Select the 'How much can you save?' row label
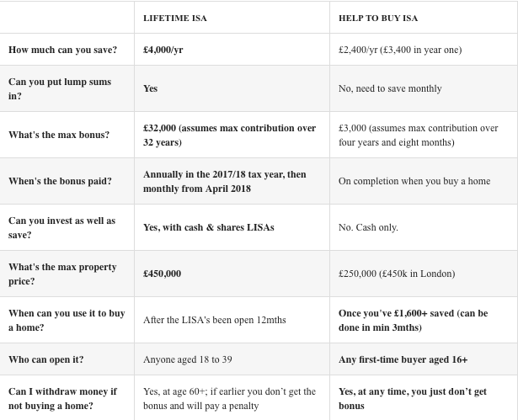This screenshot has width=518, height=420. 63,50
